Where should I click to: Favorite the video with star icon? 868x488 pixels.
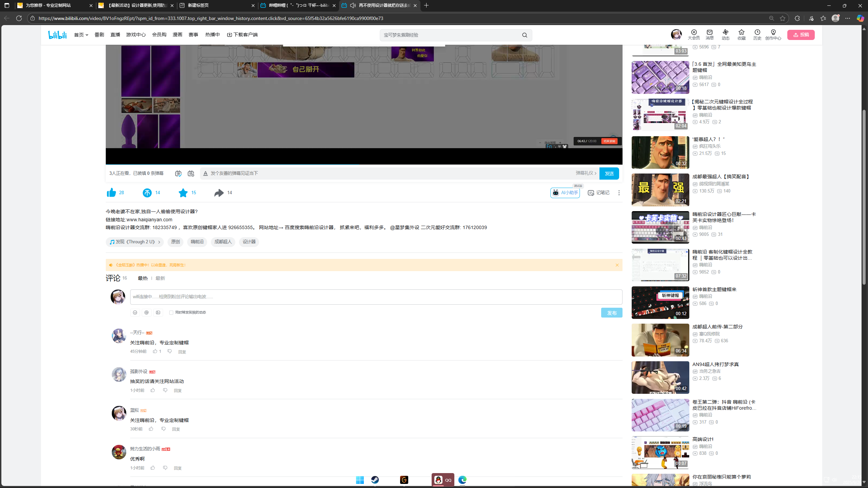tap(183, 192)
